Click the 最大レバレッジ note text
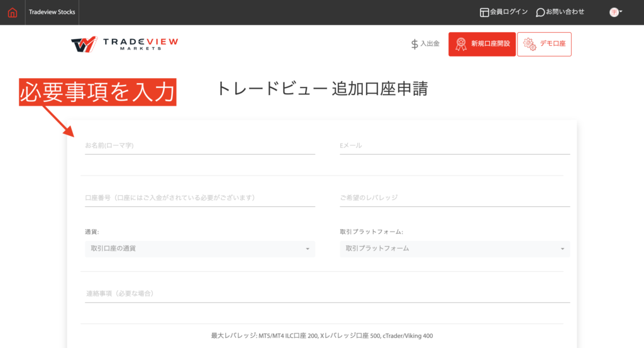Viewport: 644px width, 348px height. [x=322, y=335]
